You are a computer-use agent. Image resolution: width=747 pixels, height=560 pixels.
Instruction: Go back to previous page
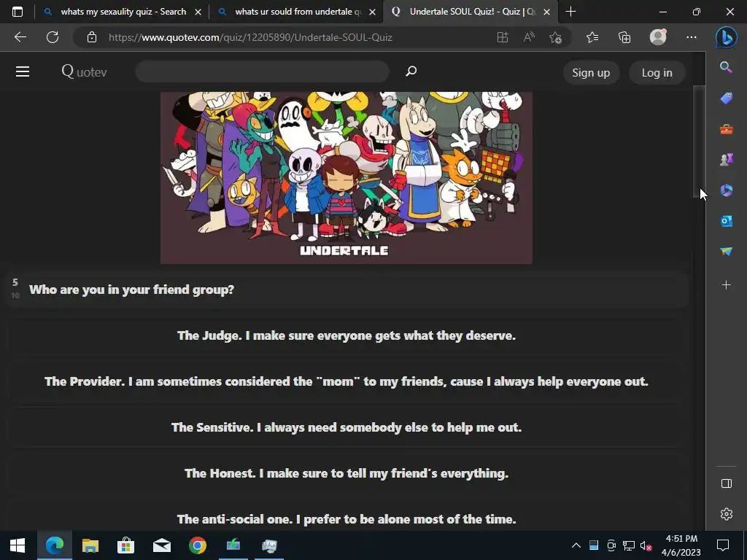click(x=20, y=37)
